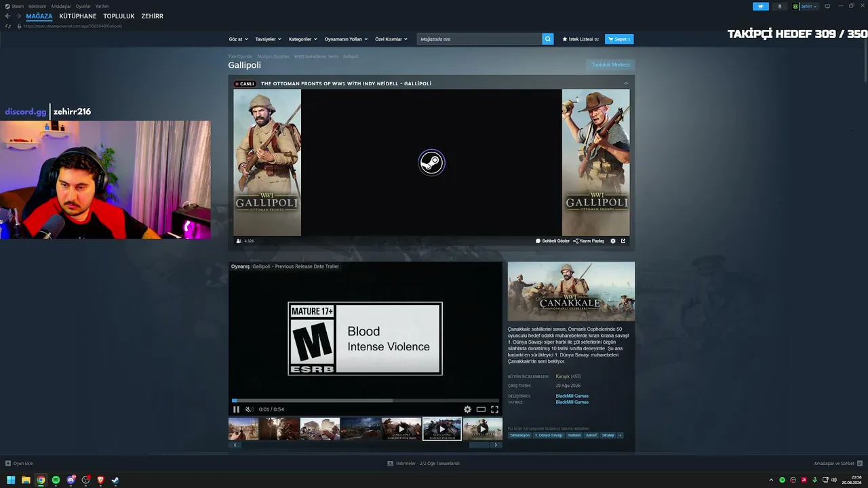Screen dimensions: 868x488
Task: Select the highlighted trailer thumbnail
Action: (x=441, y=429)
